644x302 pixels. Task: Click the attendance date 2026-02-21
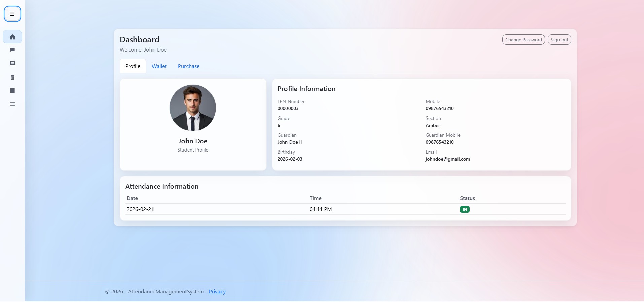[140, 209]
